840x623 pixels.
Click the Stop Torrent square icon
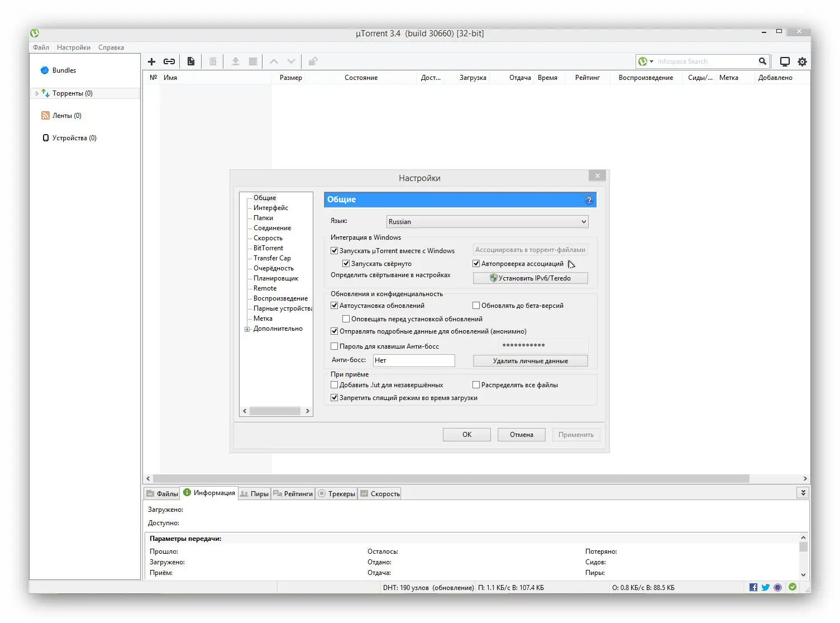tap(253, 61)
